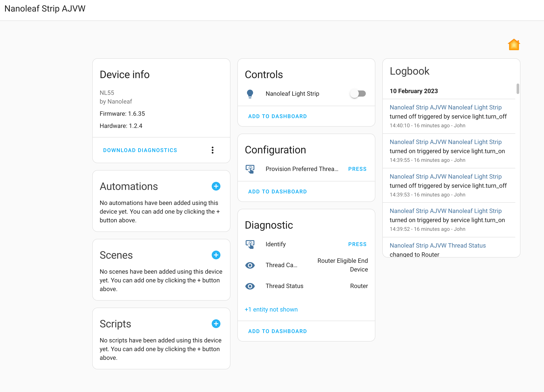Open the 14:40:10 turned off logbook entry
Screen dimensions: 544x392
point(445,107)
